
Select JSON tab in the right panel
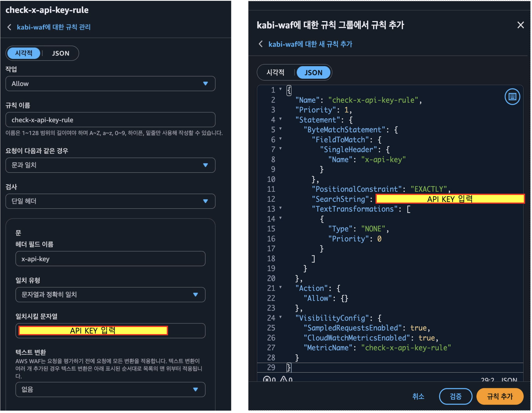tap(313, 73)
